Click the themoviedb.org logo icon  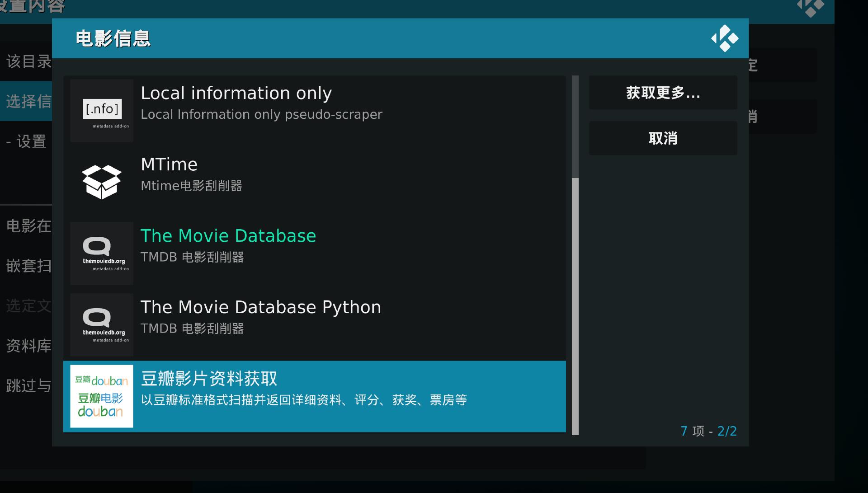coord(101,253)
